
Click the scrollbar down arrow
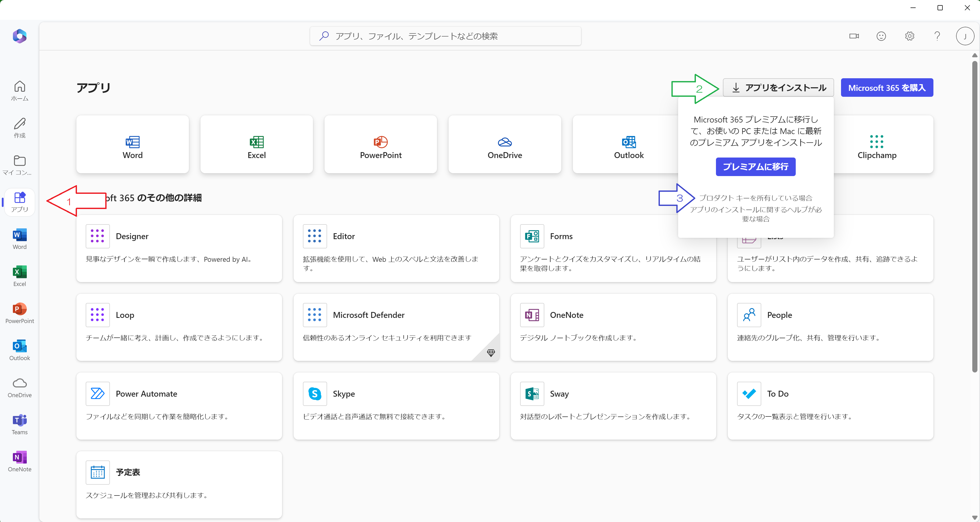click(974, 517)
